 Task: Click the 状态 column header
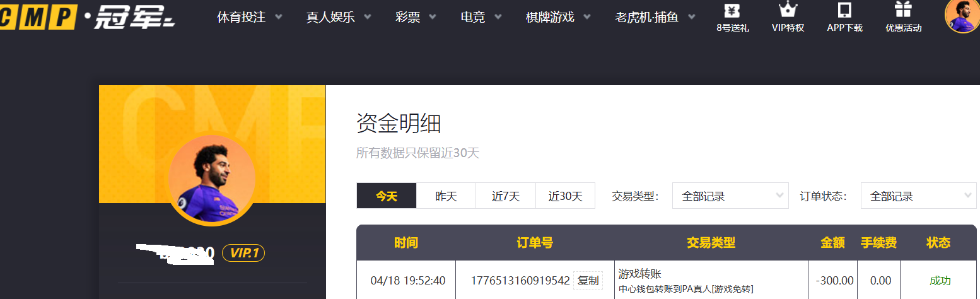938,243
